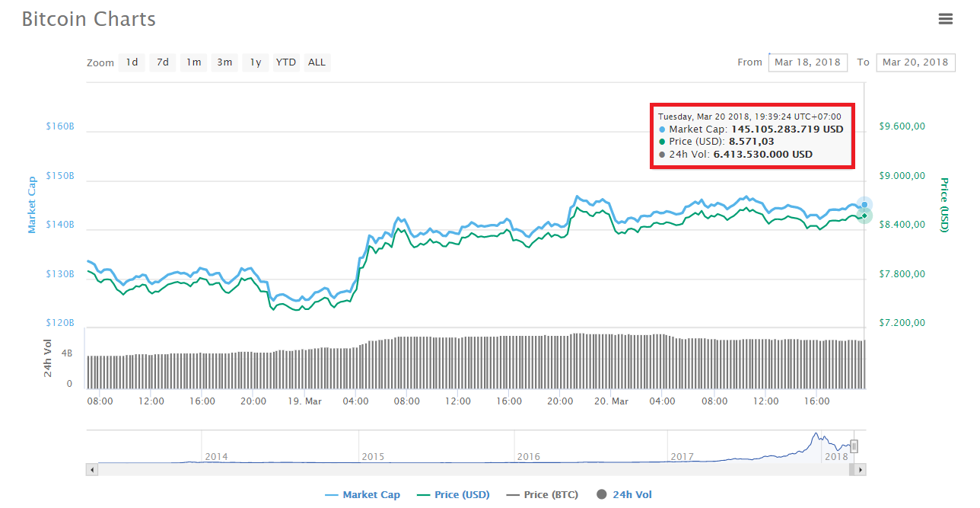Viewport: 980px width, 508px height.
Task: Toggle Market Cap series in legend
Action: click(362, 495)
